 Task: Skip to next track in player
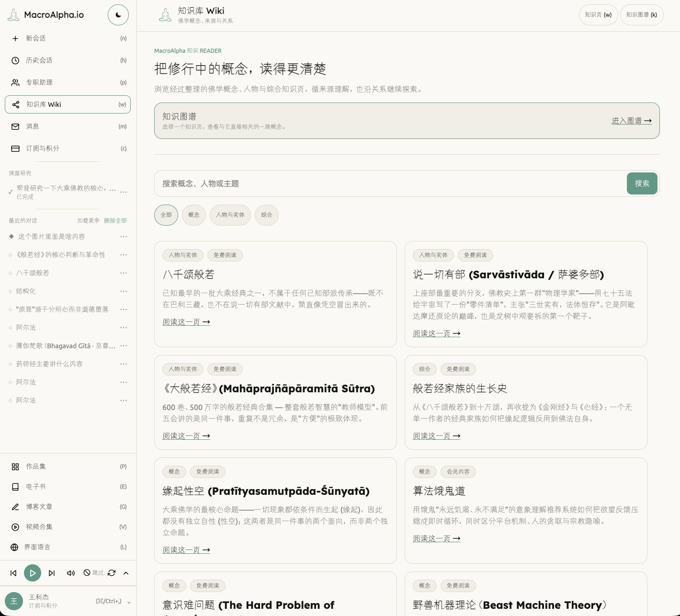(x=52, y=573)
